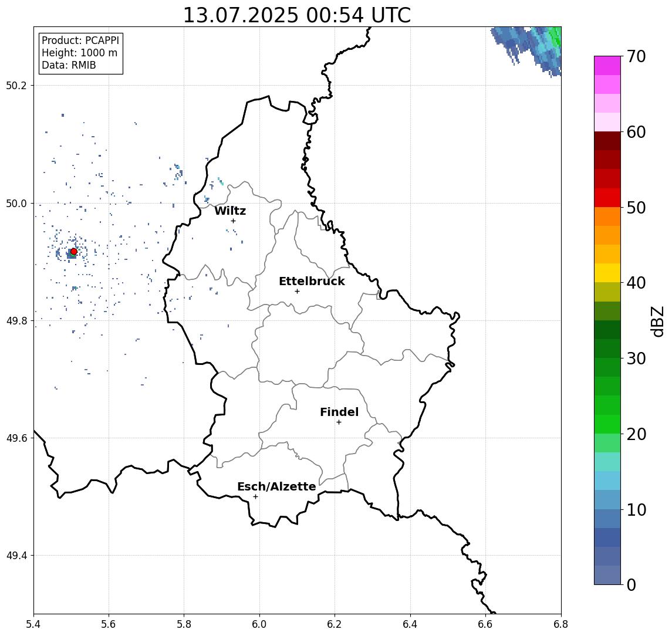Click the bright yellow swatch at 40 dBZ
The height and width of the screenshot is (636, 672).
point(607,273)
